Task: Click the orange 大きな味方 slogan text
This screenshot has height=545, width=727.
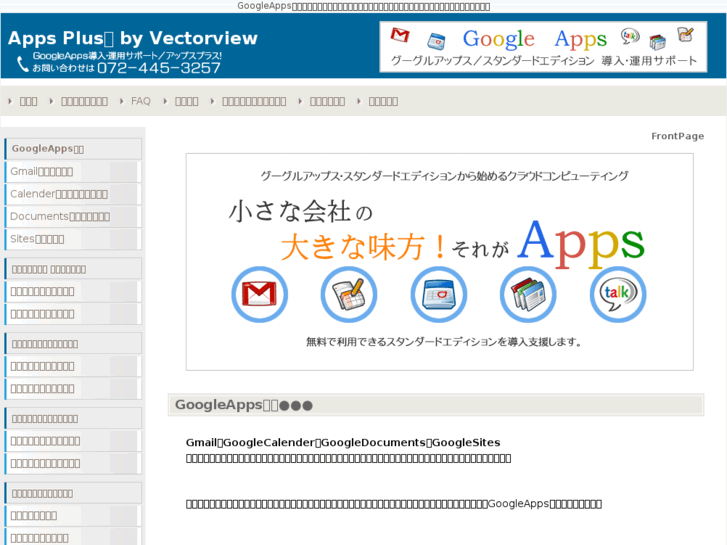Action: 364,246
